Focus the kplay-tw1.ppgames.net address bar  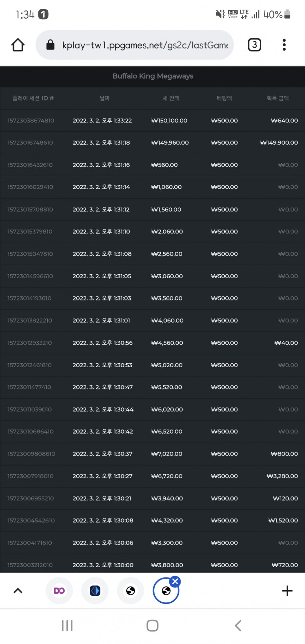point(135,45)
